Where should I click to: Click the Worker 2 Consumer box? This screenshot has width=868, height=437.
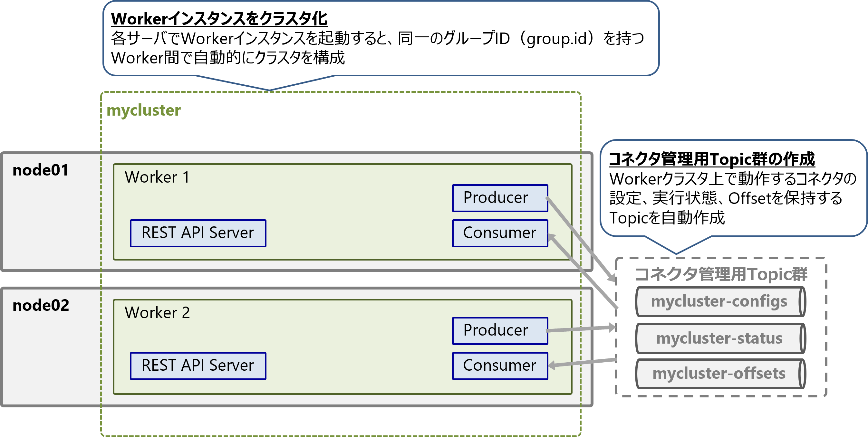click(x=500, y=366)
